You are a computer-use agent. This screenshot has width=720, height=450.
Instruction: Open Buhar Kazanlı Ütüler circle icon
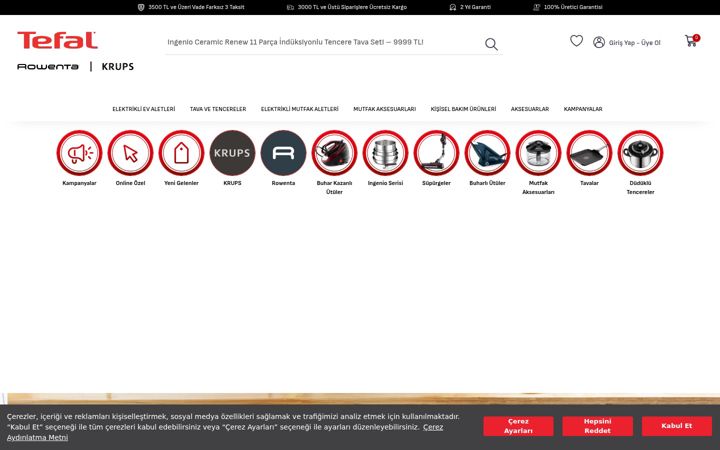(334, 153)
